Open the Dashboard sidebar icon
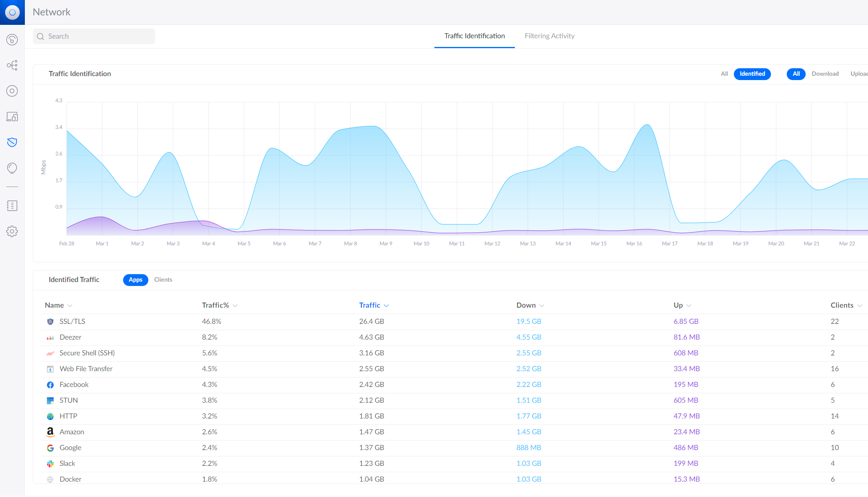Viewport: 868px width, 497px height. 12,40
